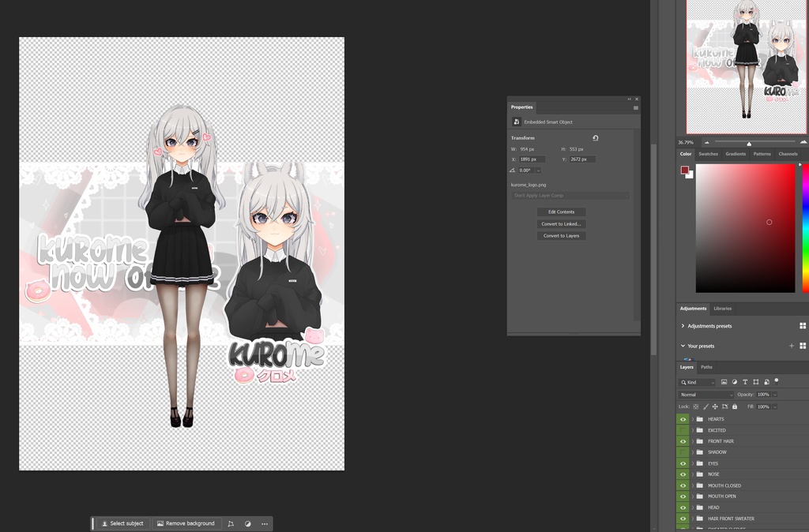Click the adjustment layers filter icon
The width and height of the screenshot is (809, 532).
click(735, 382)
